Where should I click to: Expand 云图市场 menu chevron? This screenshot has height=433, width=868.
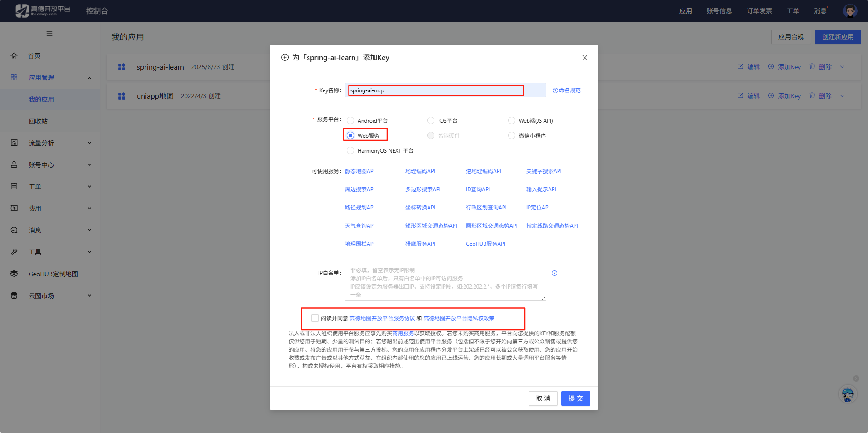90,296
